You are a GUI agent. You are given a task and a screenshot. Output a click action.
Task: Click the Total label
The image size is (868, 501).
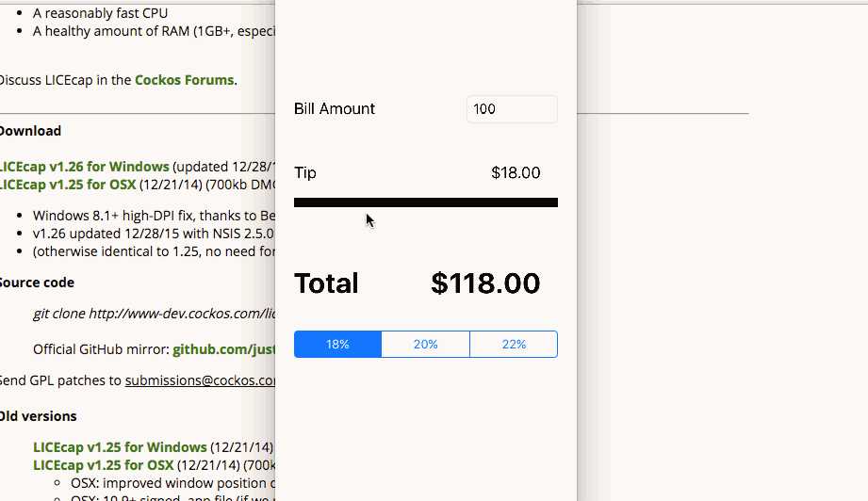pyautogui.click(x=326, y=283)
